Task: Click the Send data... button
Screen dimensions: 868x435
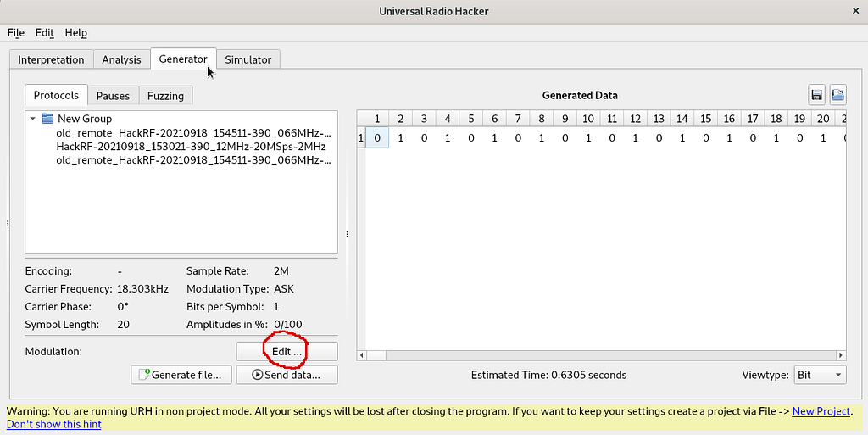Action: [x=287, y=375]
